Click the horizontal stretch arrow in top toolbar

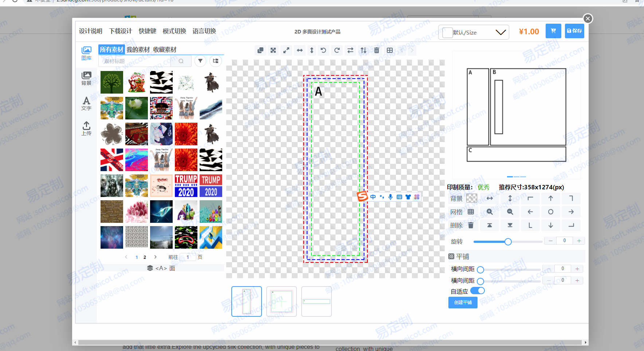tap(299, 50)
